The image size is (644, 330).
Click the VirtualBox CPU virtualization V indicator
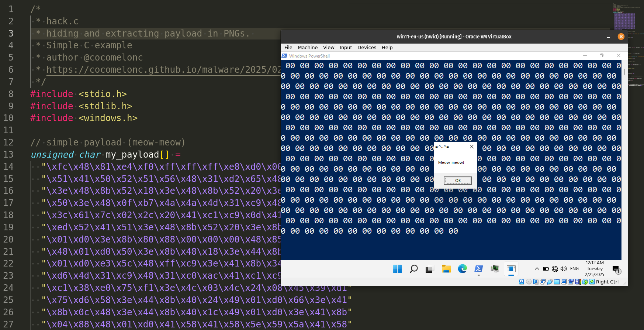click(x=578, y=282)
